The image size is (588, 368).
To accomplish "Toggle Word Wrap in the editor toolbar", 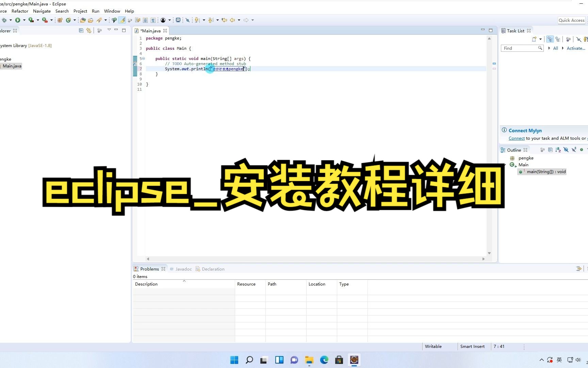I will (137, 20).
